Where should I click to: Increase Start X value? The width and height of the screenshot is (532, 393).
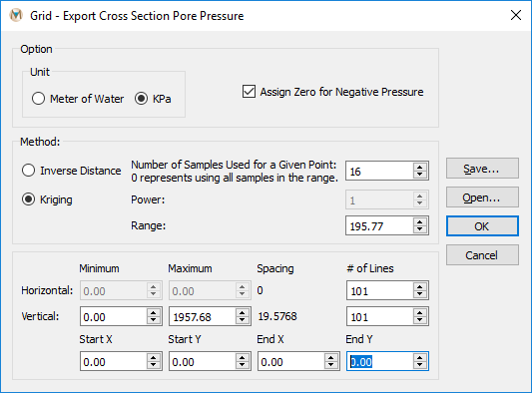point(154,358)
